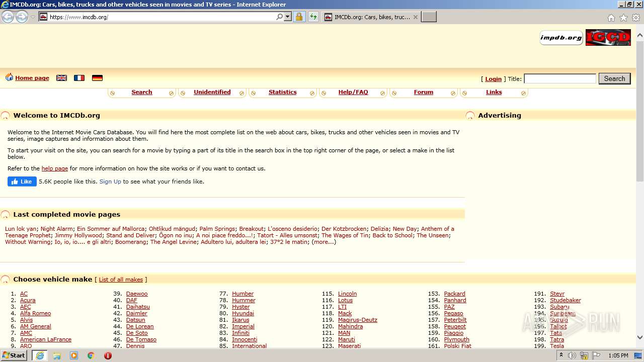The width and height of the screenshot is (644, 362).
Task: Click the page scrollbar down arrow
Action: pos(640,337)
